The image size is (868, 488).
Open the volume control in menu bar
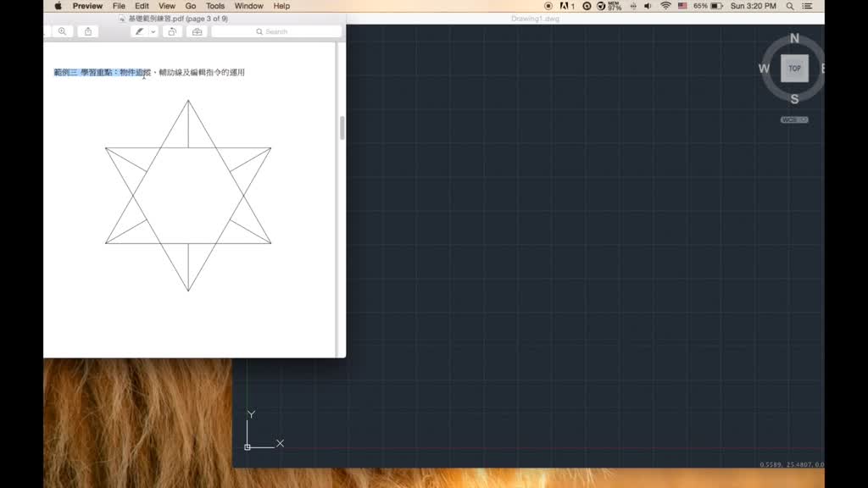[x=648, y=6]
